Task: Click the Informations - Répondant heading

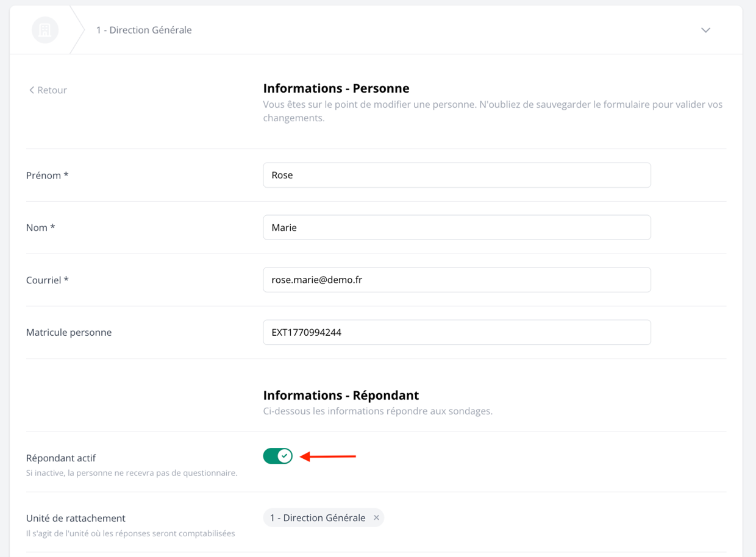Action: 341,396
